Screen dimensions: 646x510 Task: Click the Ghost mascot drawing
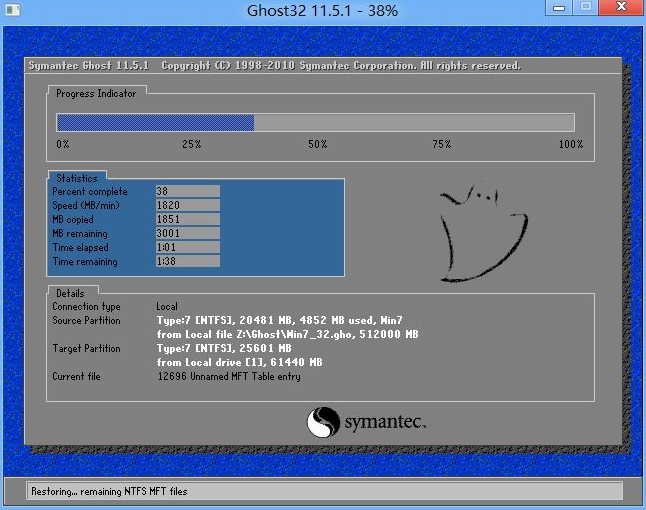click(483, 232)
